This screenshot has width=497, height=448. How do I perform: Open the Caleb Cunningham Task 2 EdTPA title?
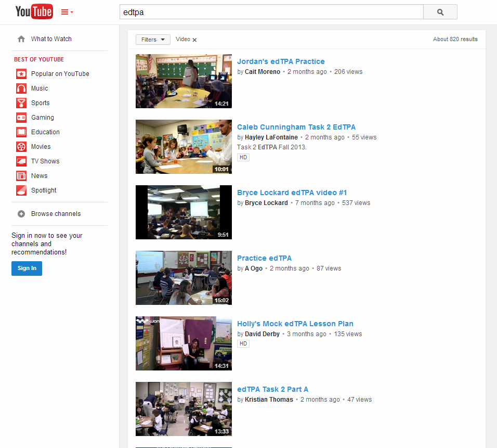[296, 127]
